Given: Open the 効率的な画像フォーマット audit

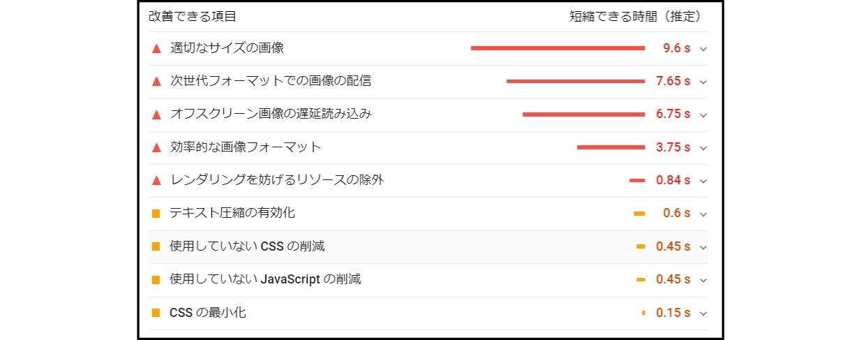Looking at the screenshot, I should click(x=246, y=147).
